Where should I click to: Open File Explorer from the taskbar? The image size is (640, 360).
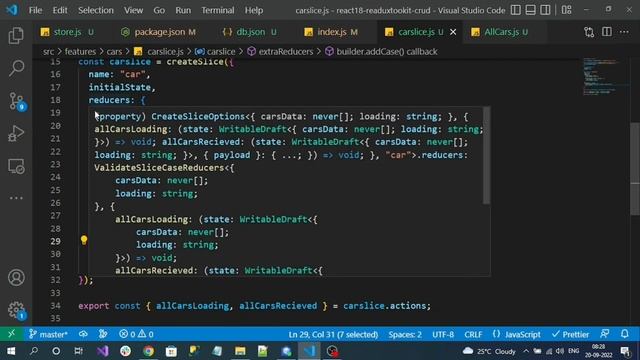coord(240,351)
